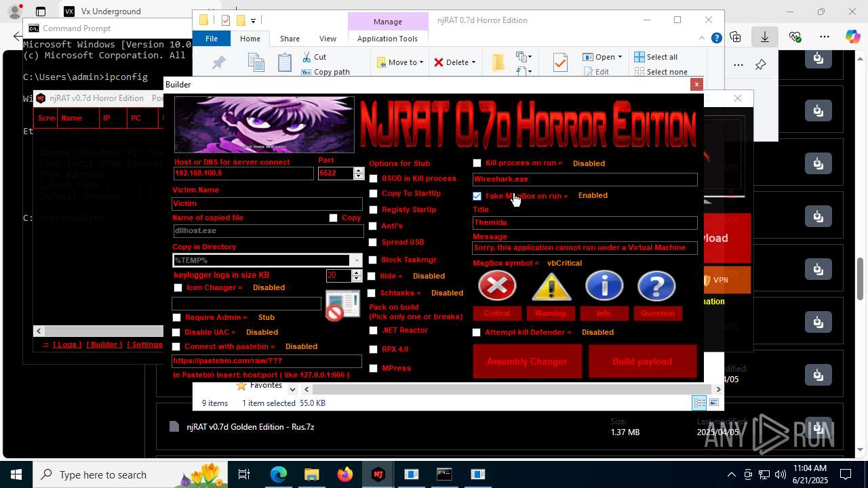Screen dimensions: 868x488
Task: Tick Kill process on run checkbox
Action: click(477, 163)
